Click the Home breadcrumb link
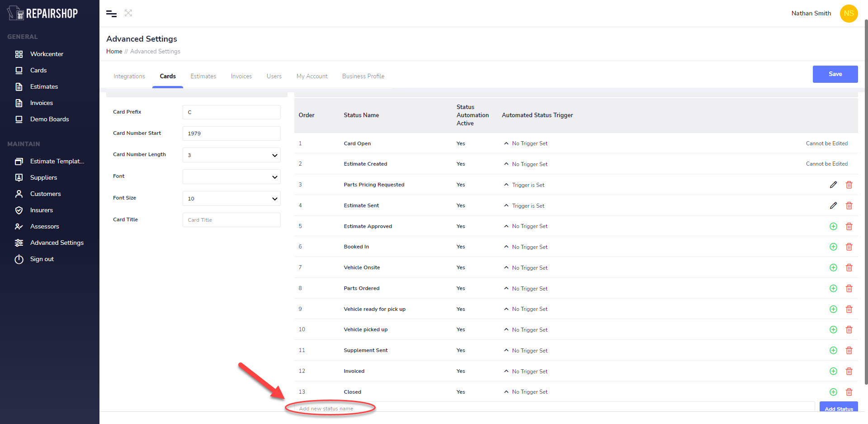The width and height of the screenshot is (868, 424). [x=114, y=51]
